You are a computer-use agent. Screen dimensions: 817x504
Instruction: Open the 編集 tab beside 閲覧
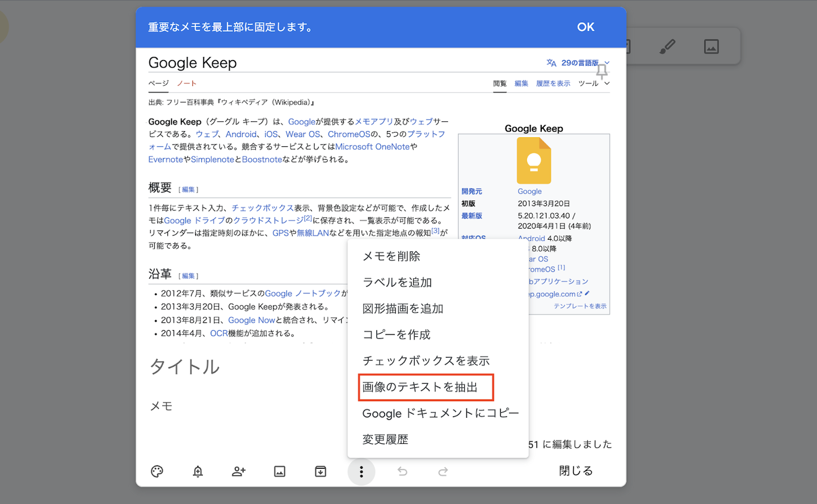click(521, 83)
